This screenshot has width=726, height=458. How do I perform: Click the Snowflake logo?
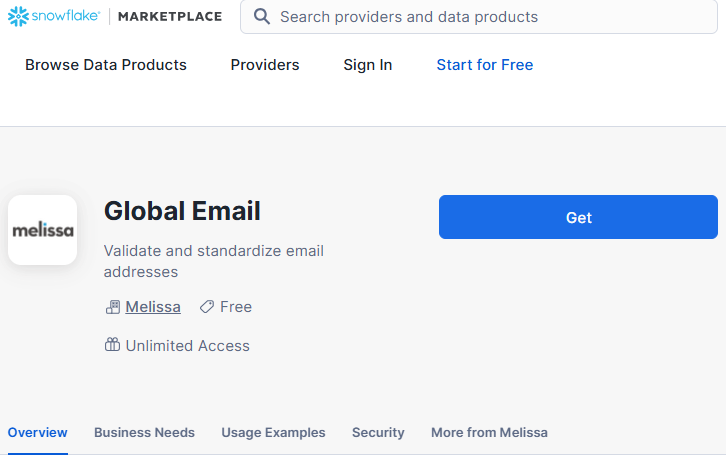tap(54, 16)
